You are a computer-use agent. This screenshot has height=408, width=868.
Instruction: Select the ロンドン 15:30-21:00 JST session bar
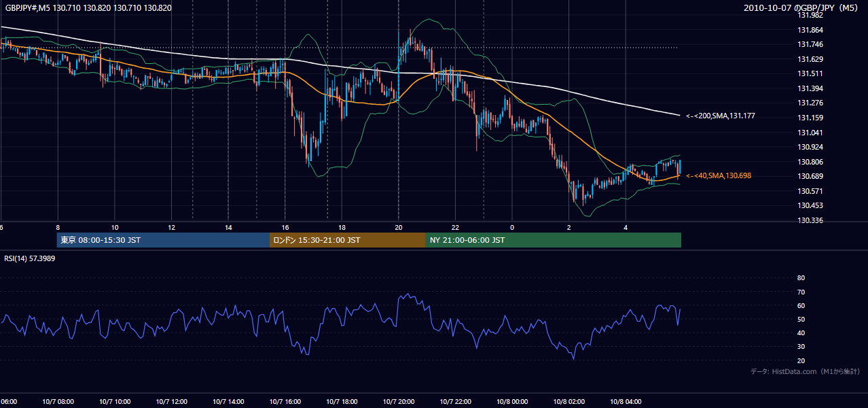(x=348, y=240)
